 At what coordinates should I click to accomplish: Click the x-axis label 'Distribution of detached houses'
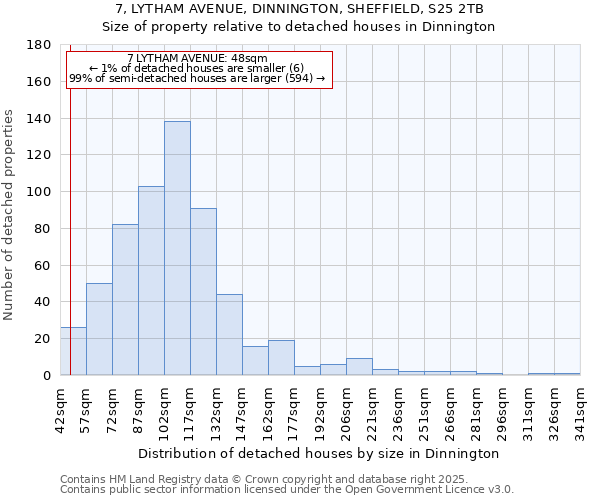(319, 453)
